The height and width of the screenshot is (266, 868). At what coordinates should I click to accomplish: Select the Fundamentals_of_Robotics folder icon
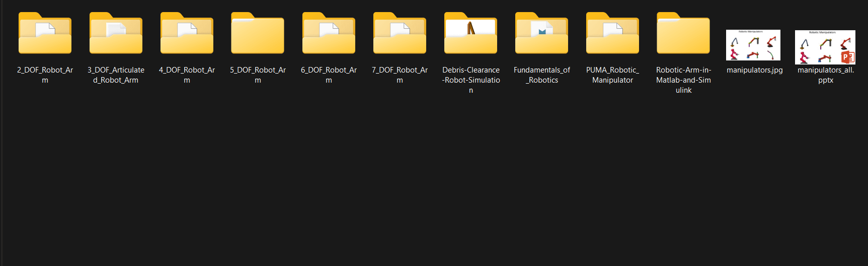541,34
